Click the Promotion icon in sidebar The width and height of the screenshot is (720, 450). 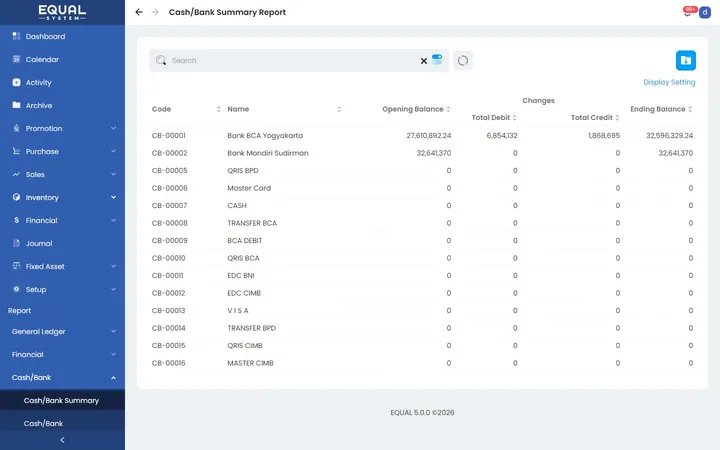(x=17, y=128)
